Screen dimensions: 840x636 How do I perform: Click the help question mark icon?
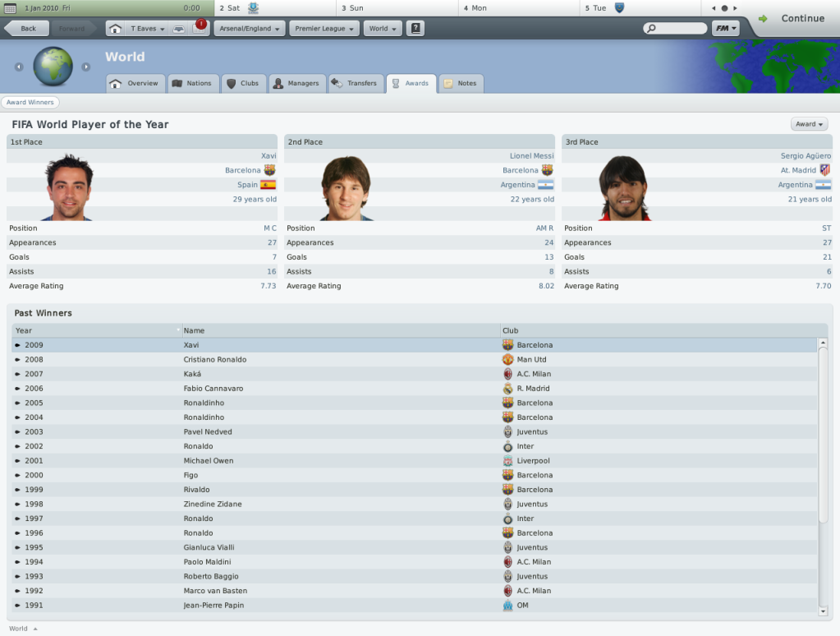pos(415,29)
